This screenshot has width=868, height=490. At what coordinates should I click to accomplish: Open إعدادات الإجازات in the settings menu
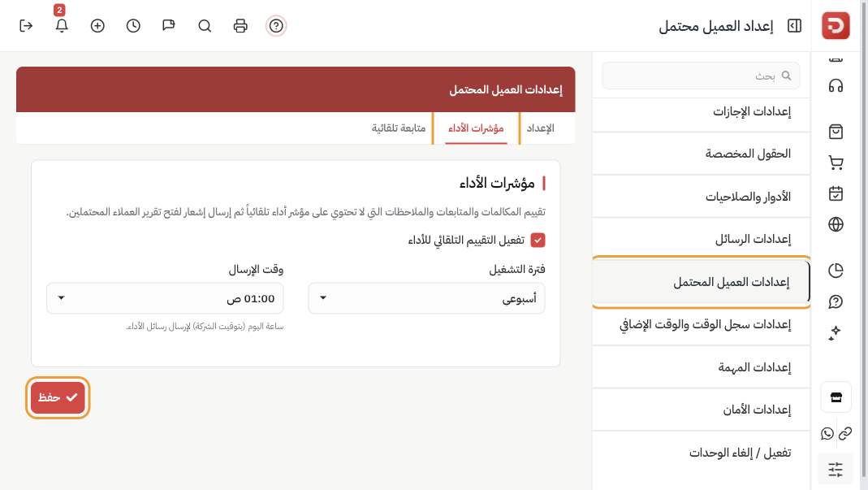701,111
